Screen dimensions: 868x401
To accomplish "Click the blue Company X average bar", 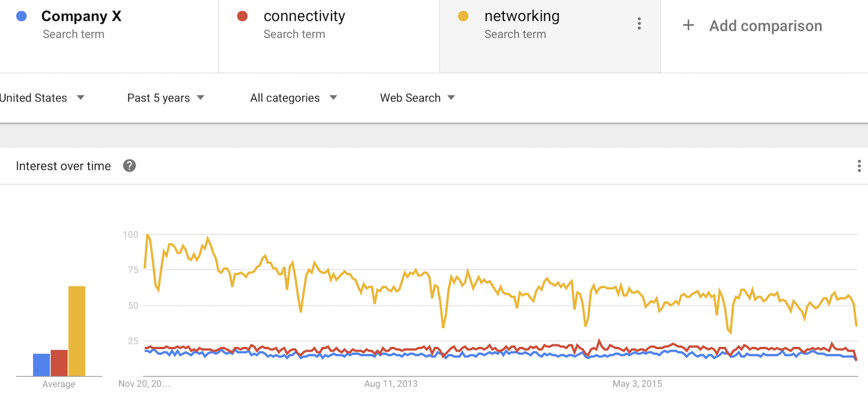I will (42, 365).
